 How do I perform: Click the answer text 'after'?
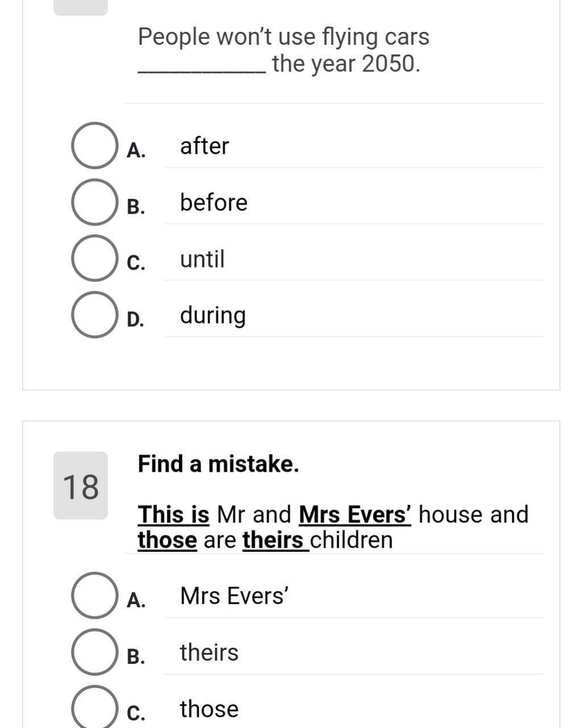[205, 146]
